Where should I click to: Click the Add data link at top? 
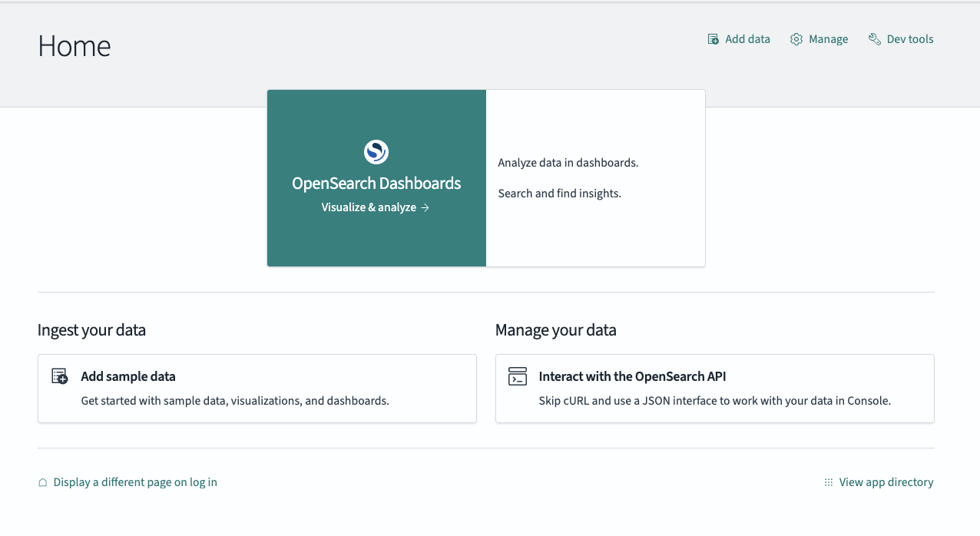[739, 39]
